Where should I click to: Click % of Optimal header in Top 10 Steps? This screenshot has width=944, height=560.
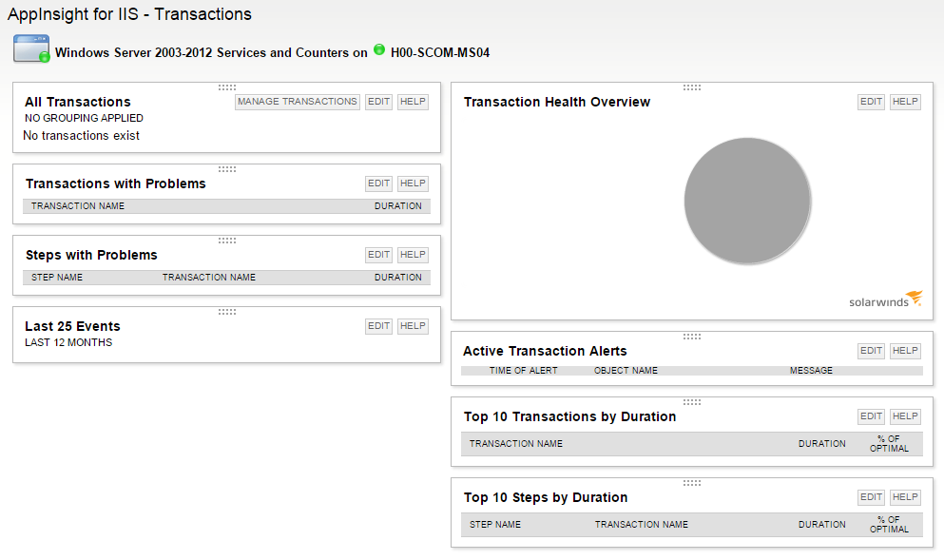(x=889, y=525)
